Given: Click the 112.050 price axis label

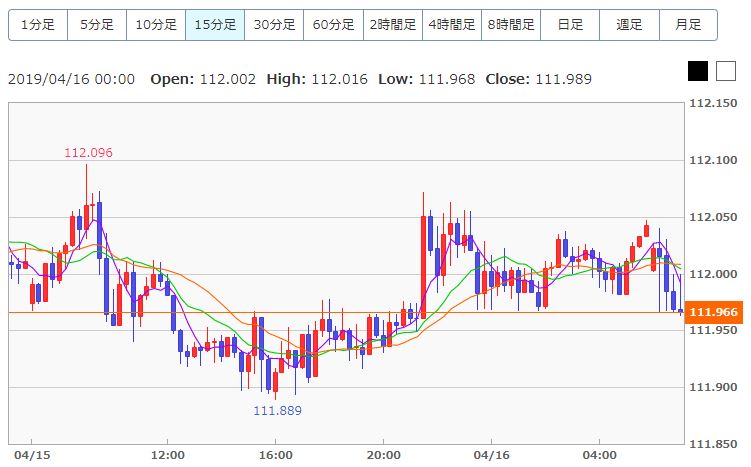Looking at the screenshot, I should [713, 217].
